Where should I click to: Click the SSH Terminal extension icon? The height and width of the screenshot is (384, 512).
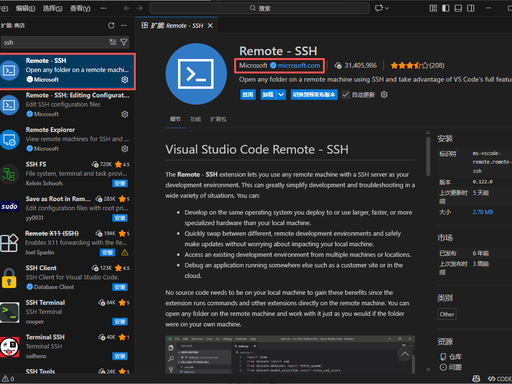(x=9, y=312)
